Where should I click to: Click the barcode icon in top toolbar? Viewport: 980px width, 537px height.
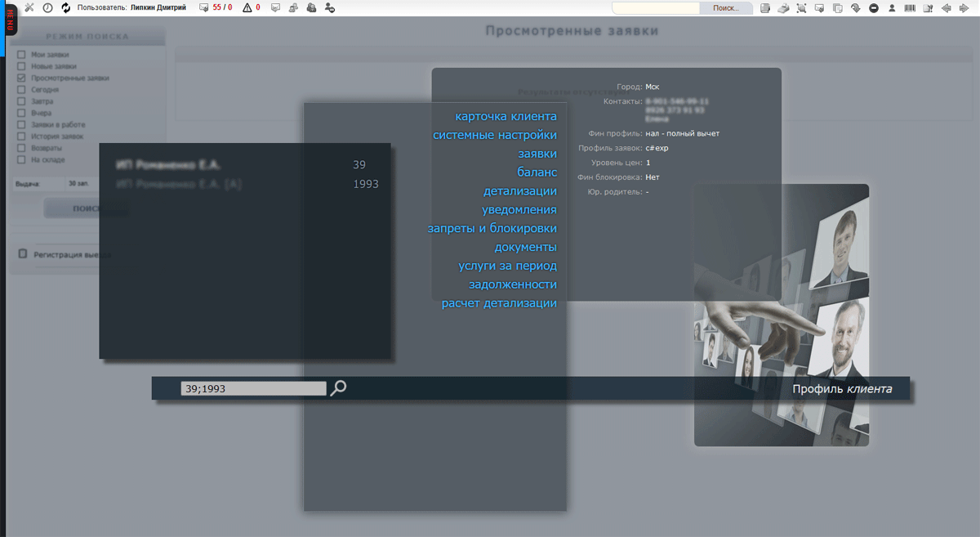coord(909,8)
